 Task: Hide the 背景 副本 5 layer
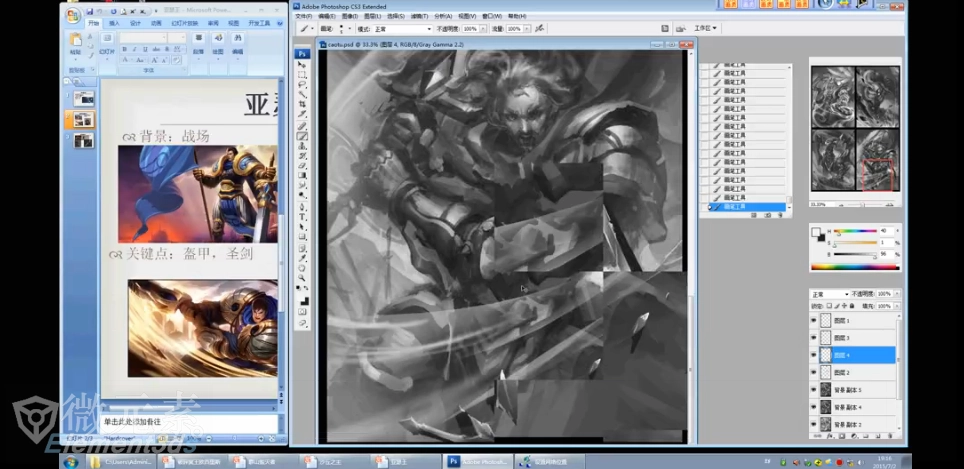click(x=813, y=389)
